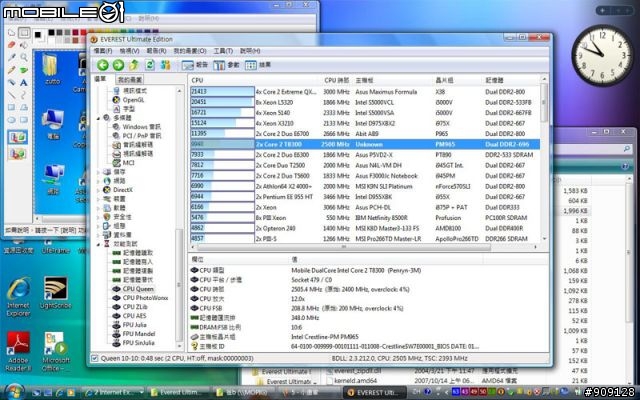Select the Pencil tool in Paint

(11, 70)
